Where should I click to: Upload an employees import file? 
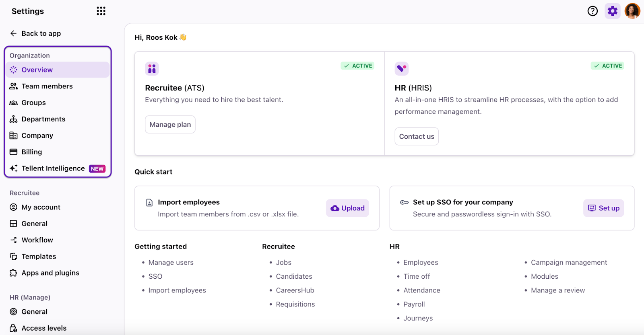pos(347,208)
